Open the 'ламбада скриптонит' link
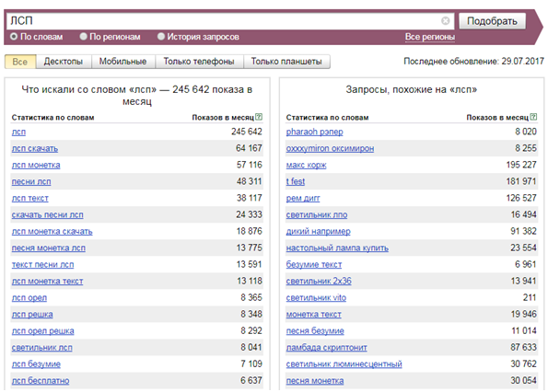Image resolution: width=548 pixels, height=392 pixels. (326, 348)
